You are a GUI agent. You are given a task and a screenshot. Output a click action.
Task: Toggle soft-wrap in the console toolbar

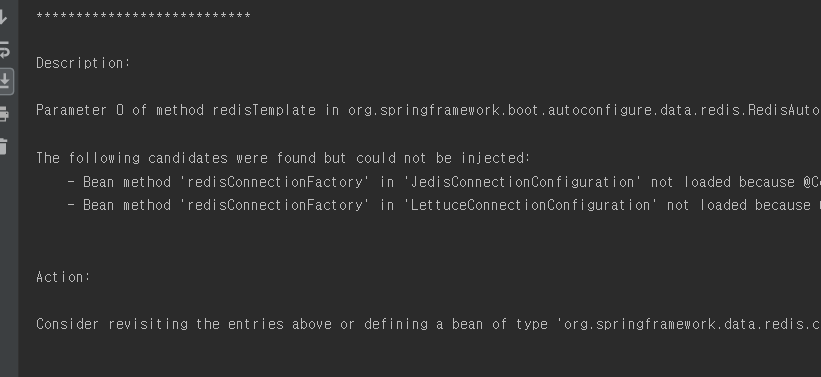point(4,50)
